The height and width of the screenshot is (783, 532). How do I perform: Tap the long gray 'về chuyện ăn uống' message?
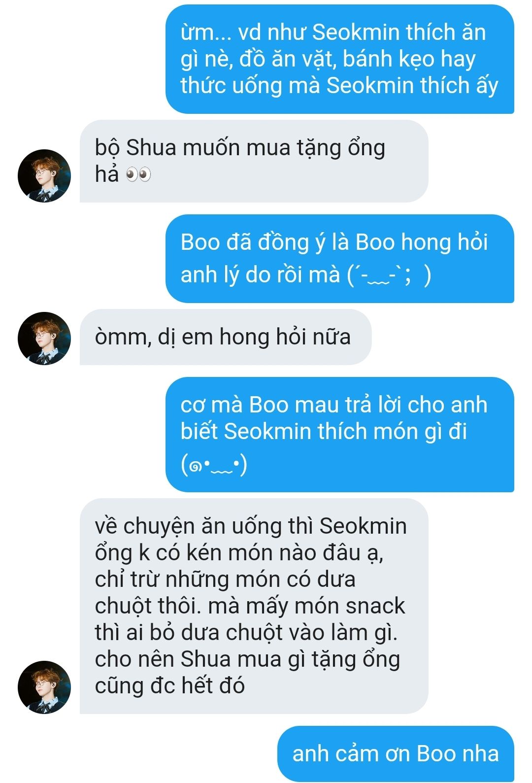(254, 606)
